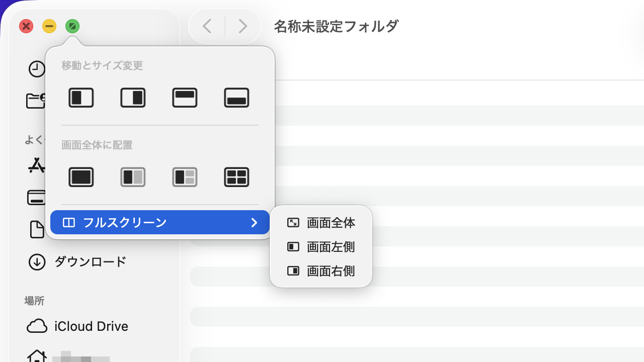644x362 pixels.
Task: Select the four-quadrant grid arrangement
Action: [236, 177]
